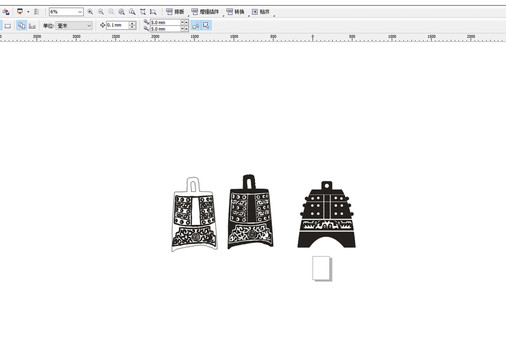This screenshot has height=360, width=506.
Task: Click the red-blue overlapping shapes icon
Action: (x=6, y=12)
